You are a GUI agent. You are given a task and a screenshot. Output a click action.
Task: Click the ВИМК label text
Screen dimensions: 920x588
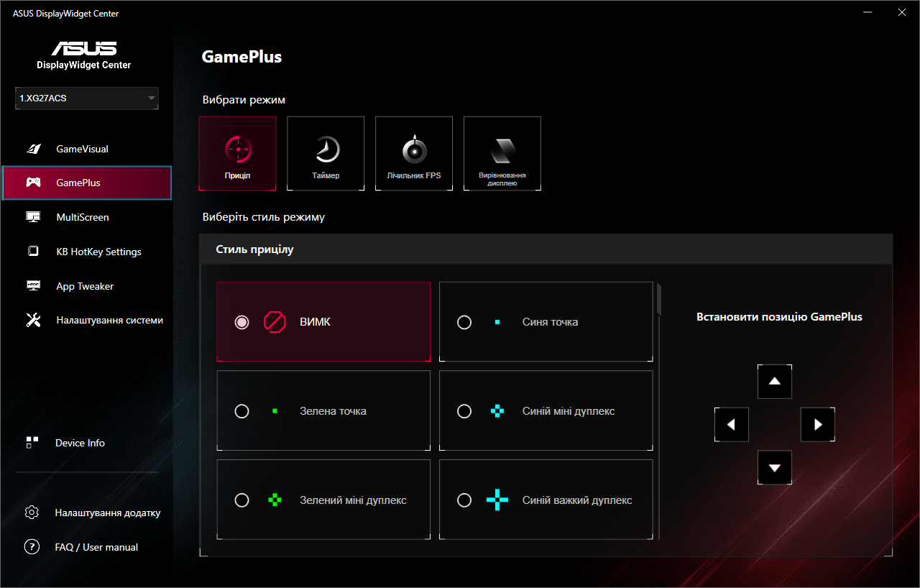pyautogui.click(x=315, y=322)
